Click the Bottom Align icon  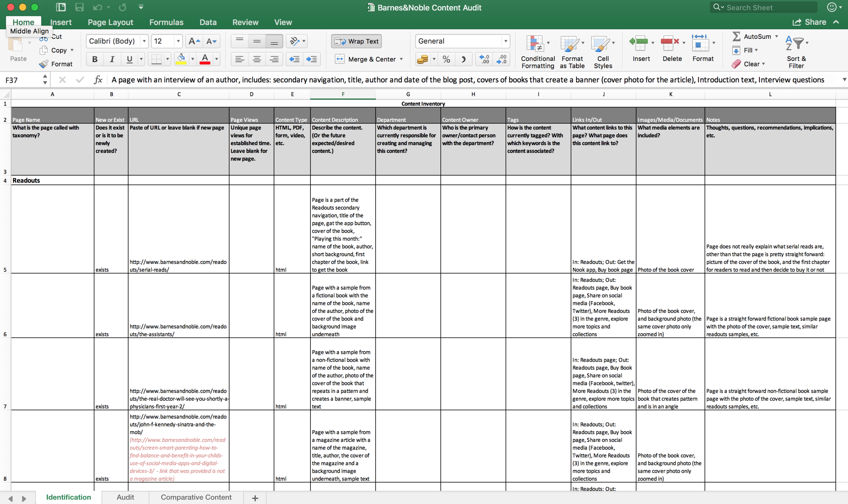click(x=274, y=41)
